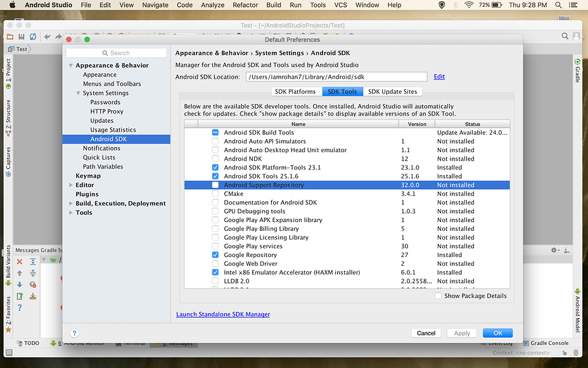This screenshot has height=368, width=588.
Task: Uncheck Android SDK Tools 25.1.6
Action: pos(215,176)
